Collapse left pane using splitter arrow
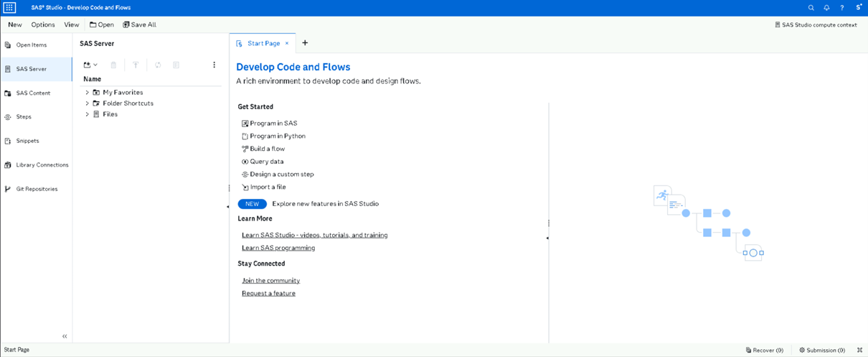This screenshot has width=868, height=357. pyautogui.click(x=227, y=206)
